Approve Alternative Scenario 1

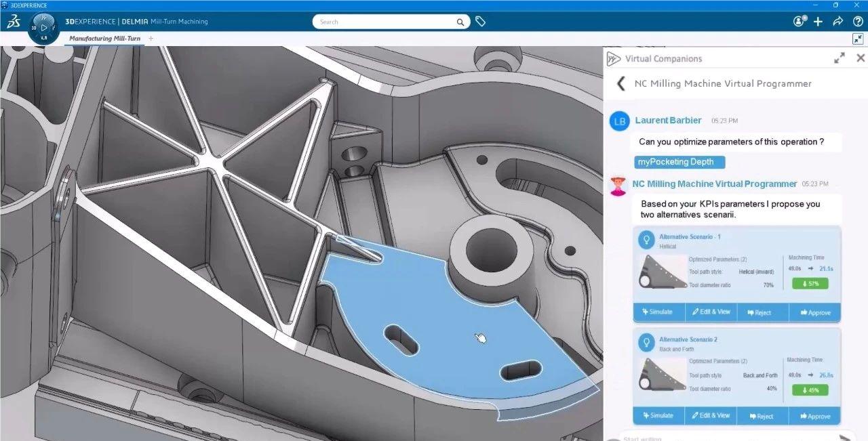pyautogui.click(x=815, y=313)
